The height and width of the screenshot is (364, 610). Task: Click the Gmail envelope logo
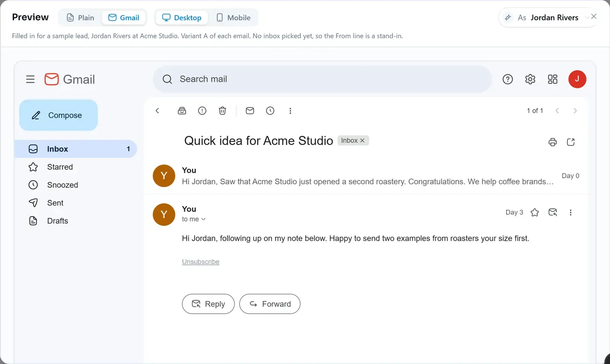(51, 79)
